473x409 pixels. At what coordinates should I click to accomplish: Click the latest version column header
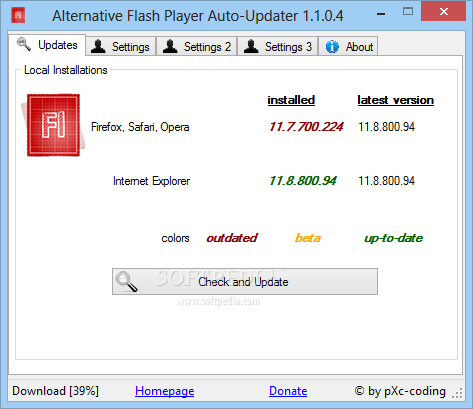[x=396, y=100]
